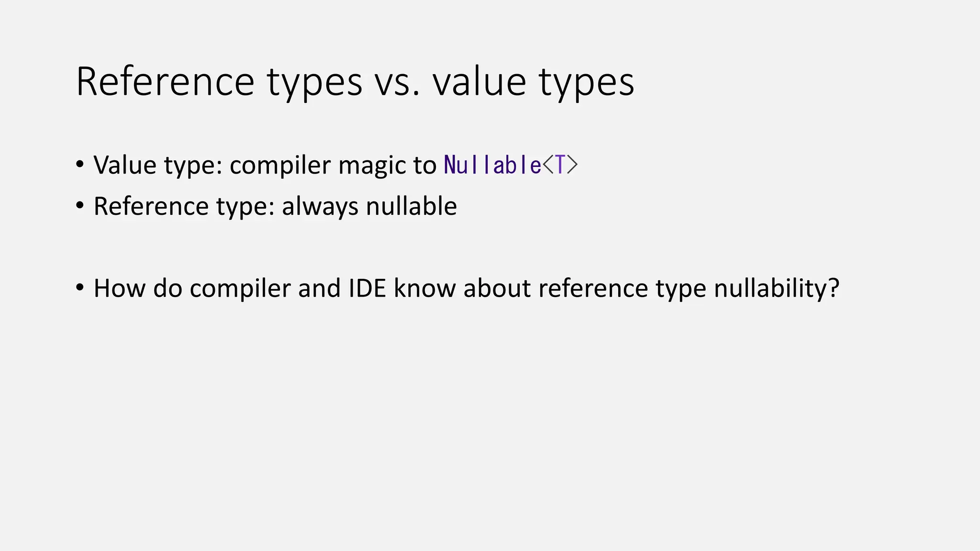Select the "Reference type:" label in second bullet
The width and height of the screenshot is (980, 551).
184,207
